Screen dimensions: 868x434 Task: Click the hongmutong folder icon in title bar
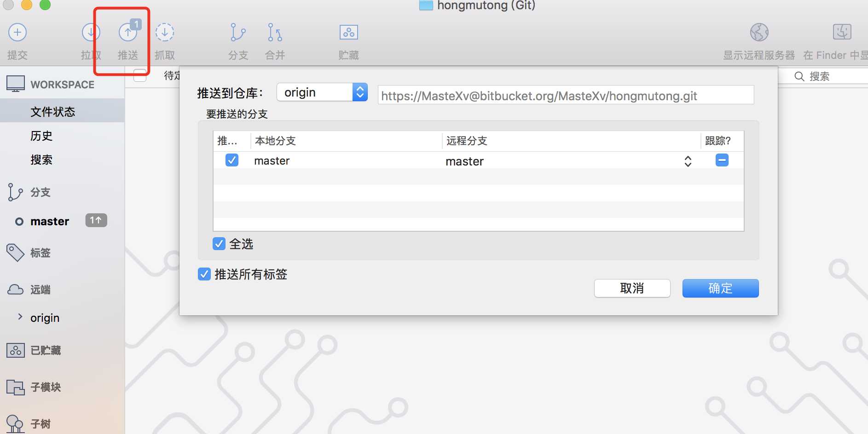point(426,5)
